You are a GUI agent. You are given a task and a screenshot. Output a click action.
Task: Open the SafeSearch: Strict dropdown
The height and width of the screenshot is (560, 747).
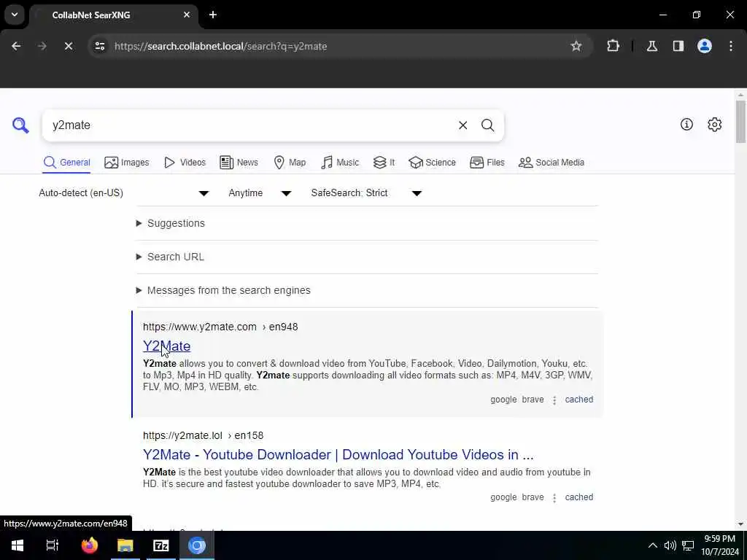[x=366, y=192]
